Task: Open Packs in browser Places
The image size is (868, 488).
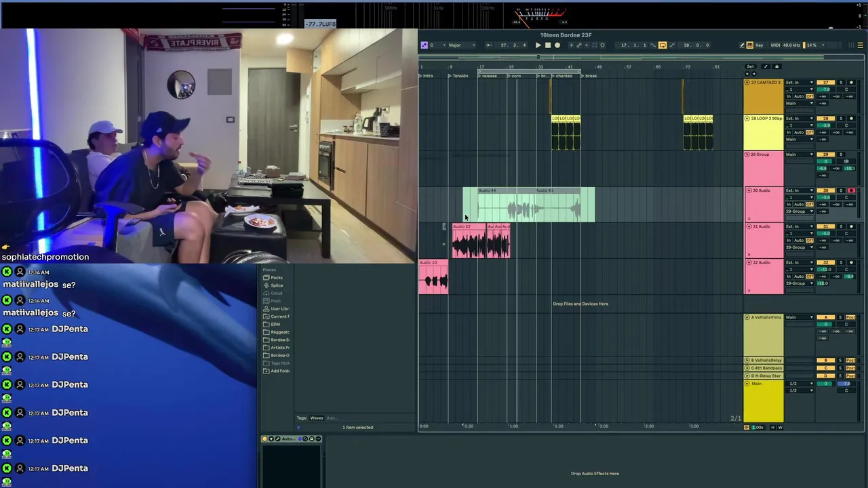Action: coord(276,278)
